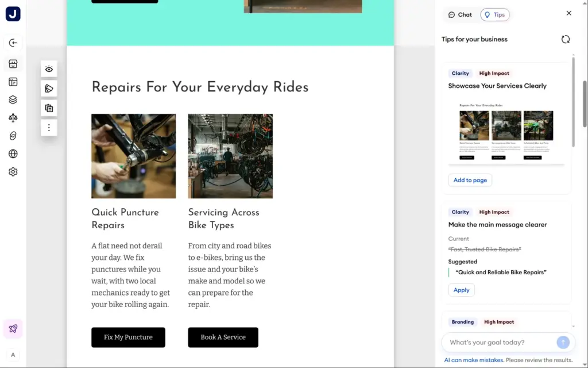Click the bike shop interior photo

230,156
